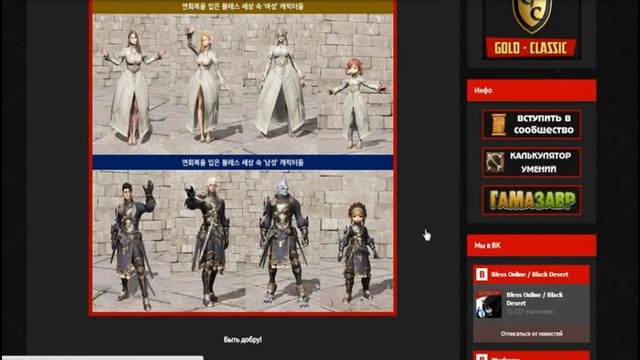Click the VK icon of the bottom cut-off widget
Image resolution: width=640 pixels, height=360 pixels.
tap(482, 357)
